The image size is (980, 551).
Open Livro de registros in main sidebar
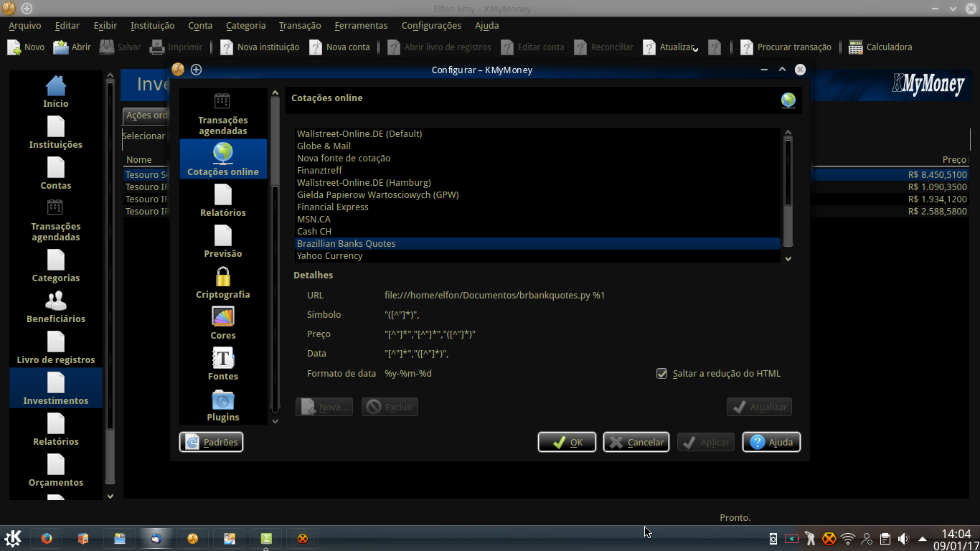(56, 347)
